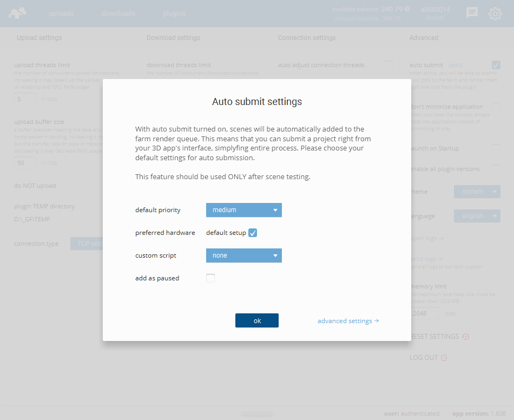Viewport: 514px width, 420px height.
Task: Enable the add as paused checkbox
Action: click(x=210, y=278)
